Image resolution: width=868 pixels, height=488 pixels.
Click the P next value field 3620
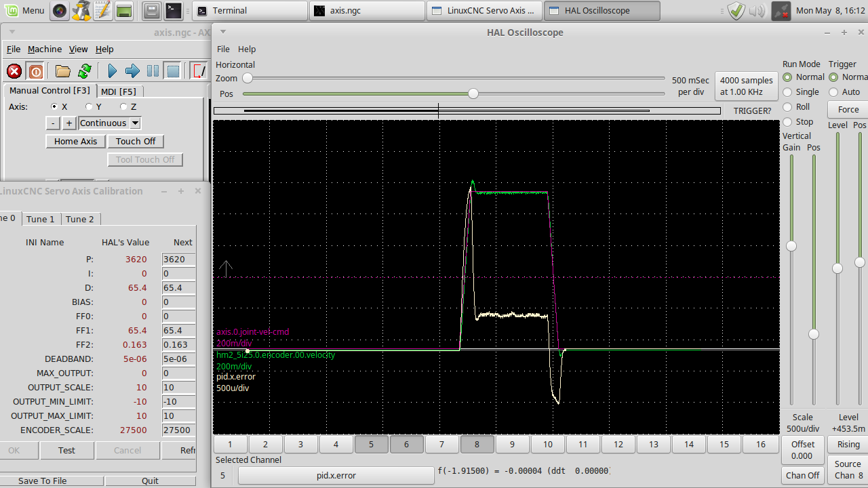pyautogui.click(x=179, y=259)
